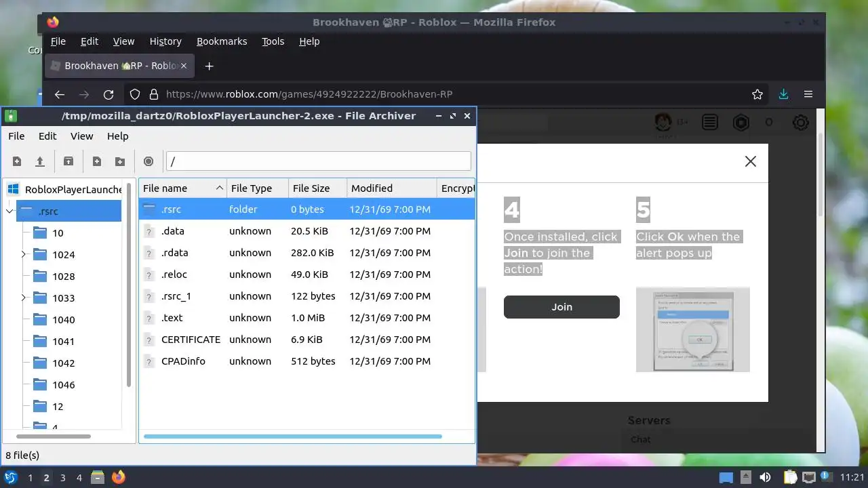Click the Firefox URL address bar

coord(448,94)
